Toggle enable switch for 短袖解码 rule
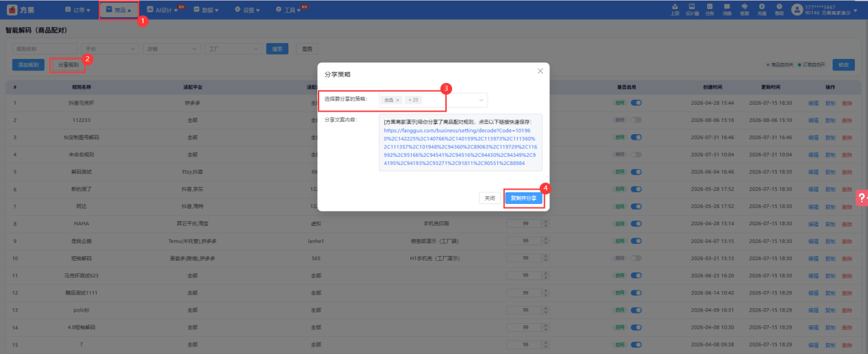The image size is (868, 354). point(636,258)
